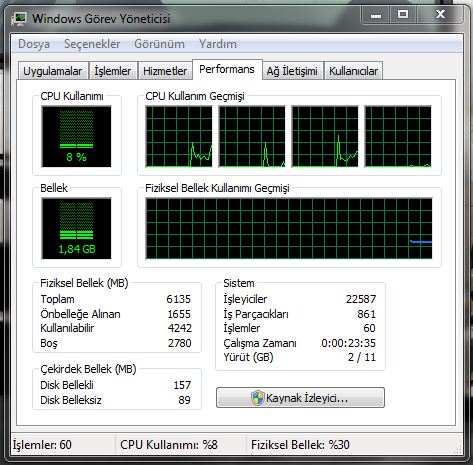The image size is (473, 465).
Task: Open the Görünüm menu
Action: point(159,44)
